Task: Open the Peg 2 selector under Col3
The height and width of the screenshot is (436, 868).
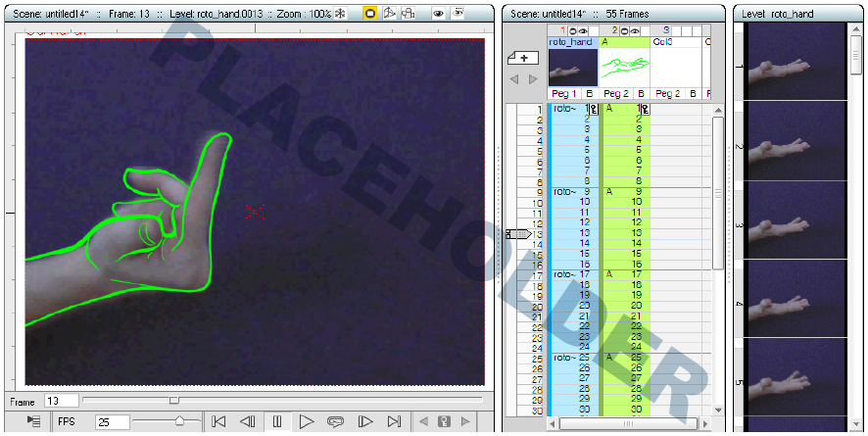Action: pos(669,93)
